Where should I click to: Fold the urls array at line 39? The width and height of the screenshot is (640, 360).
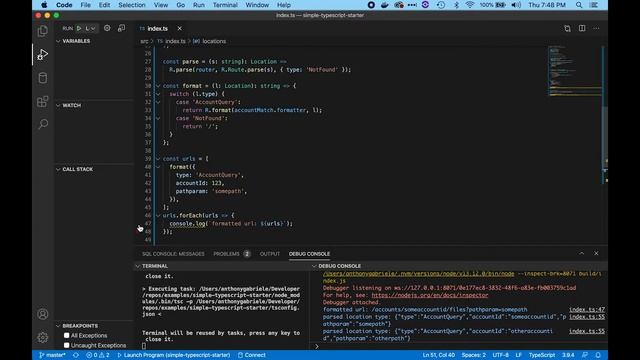point(158,159)
